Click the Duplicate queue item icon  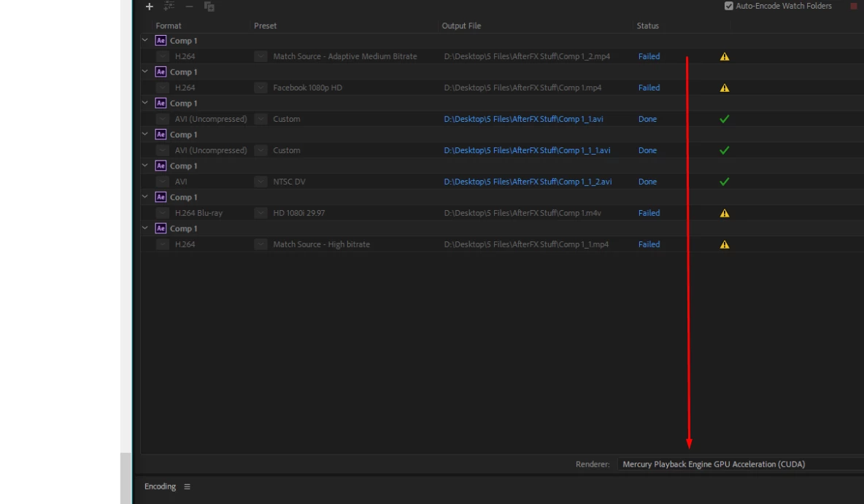pos(209,7)
